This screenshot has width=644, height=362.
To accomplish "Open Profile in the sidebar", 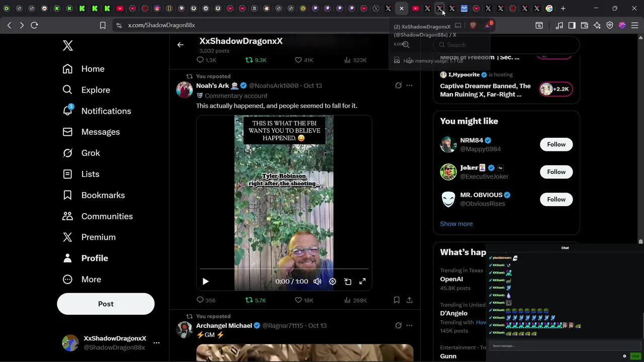I will 85,258.
